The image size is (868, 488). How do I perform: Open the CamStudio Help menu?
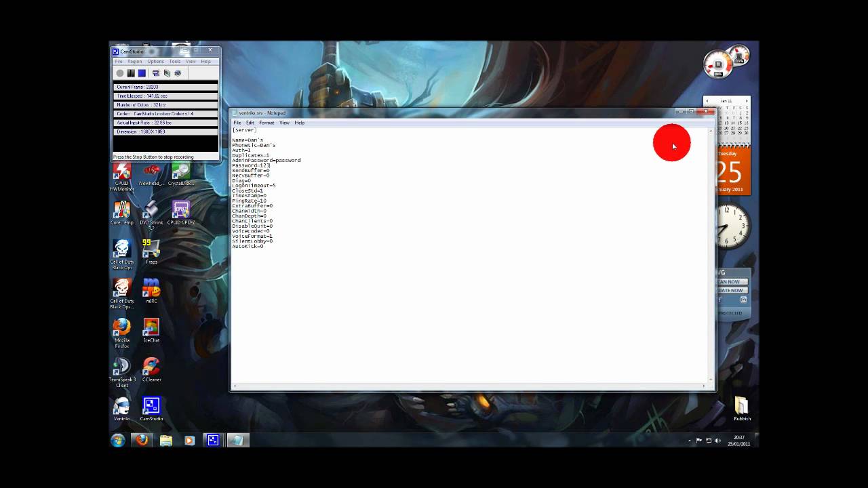[x=205, y=62]
